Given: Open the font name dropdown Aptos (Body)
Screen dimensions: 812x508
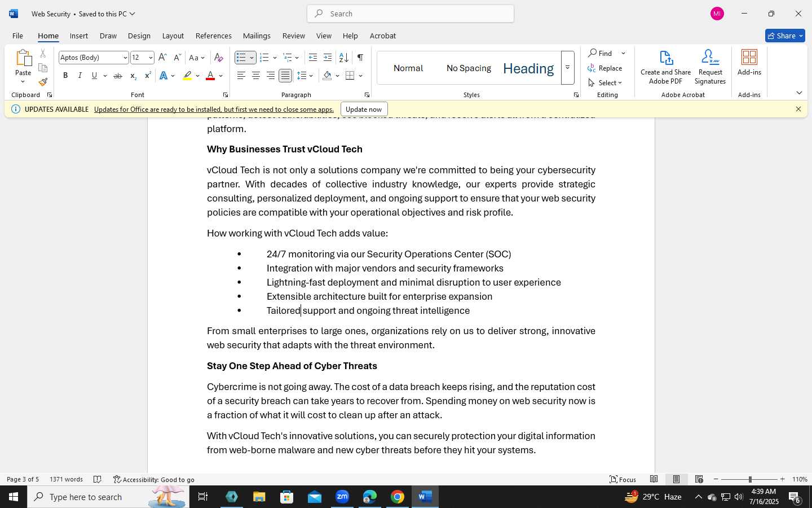Looking at the screenshot, I should pos(125,58).
